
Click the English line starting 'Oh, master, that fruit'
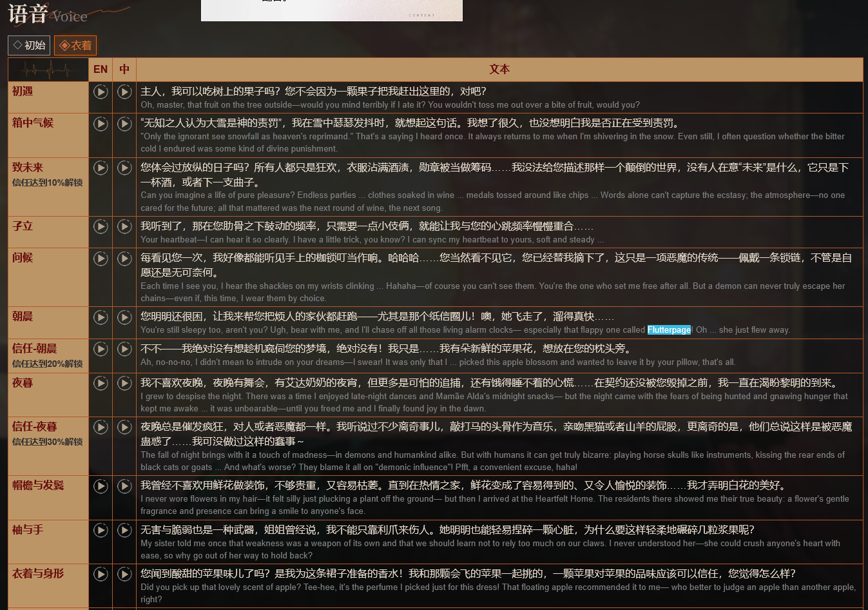coord(391,105)
